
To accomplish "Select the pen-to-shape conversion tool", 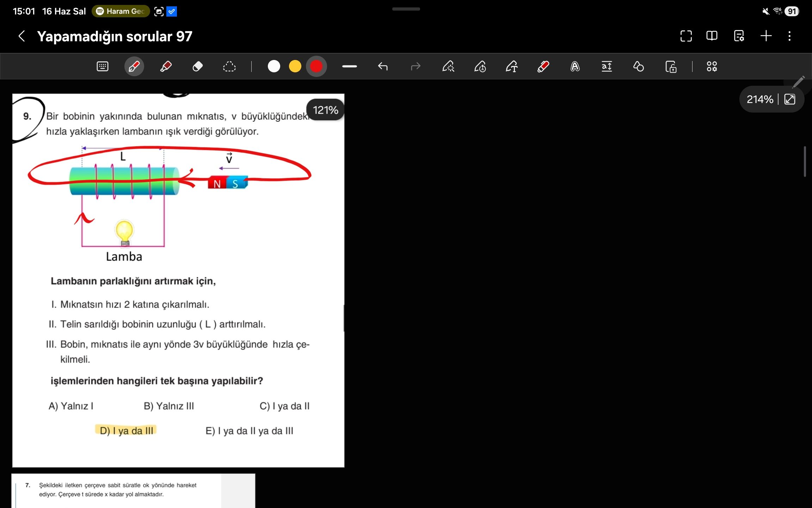I will [x=480, y=66].
